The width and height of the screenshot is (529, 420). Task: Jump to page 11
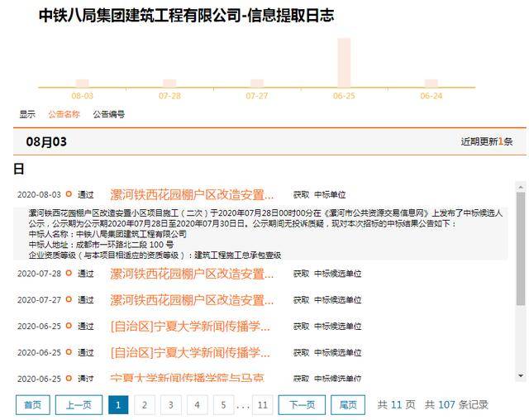[263, 405]
